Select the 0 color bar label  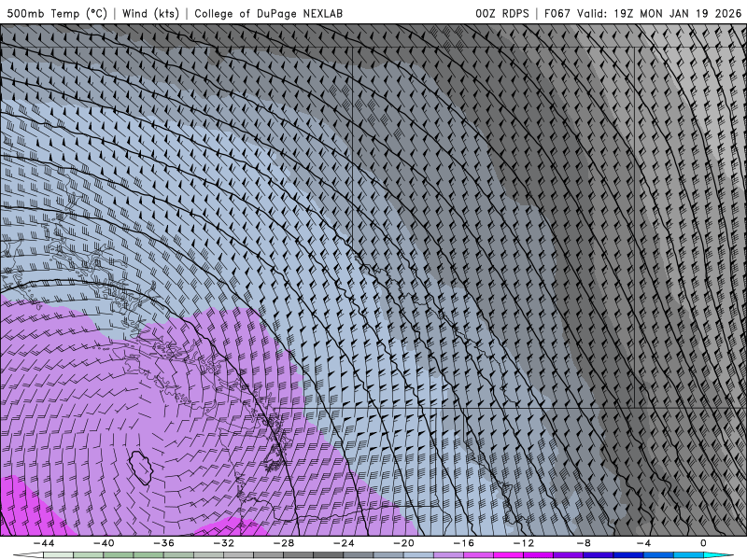(x=703, y=543)
